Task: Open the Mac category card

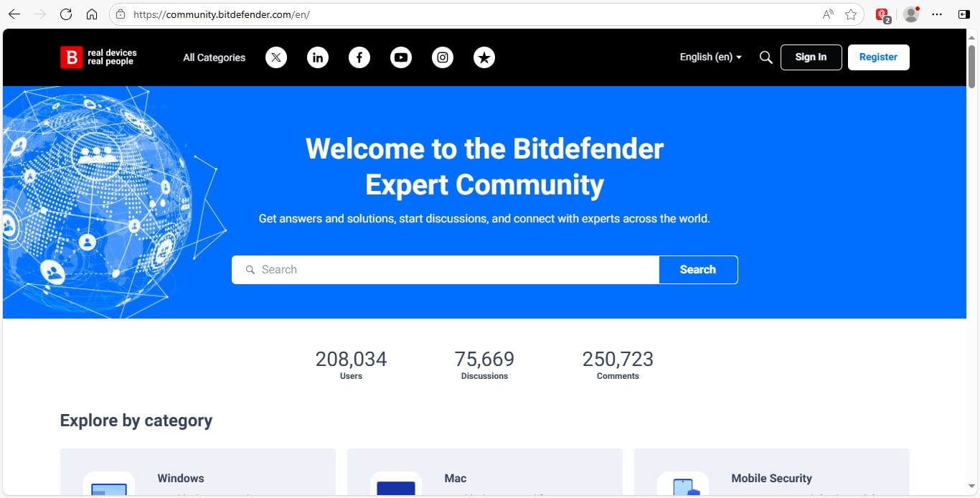Action: 485,473
